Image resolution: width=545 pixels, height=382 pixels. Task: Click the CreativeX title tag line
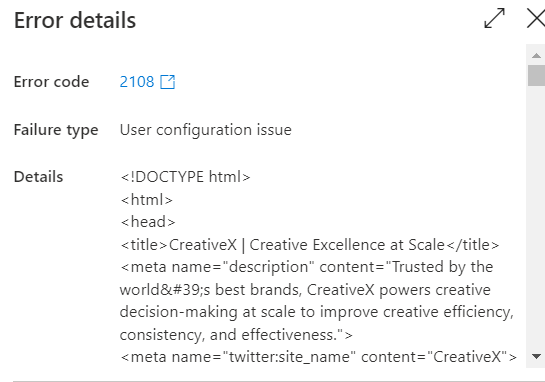(310, 245)
